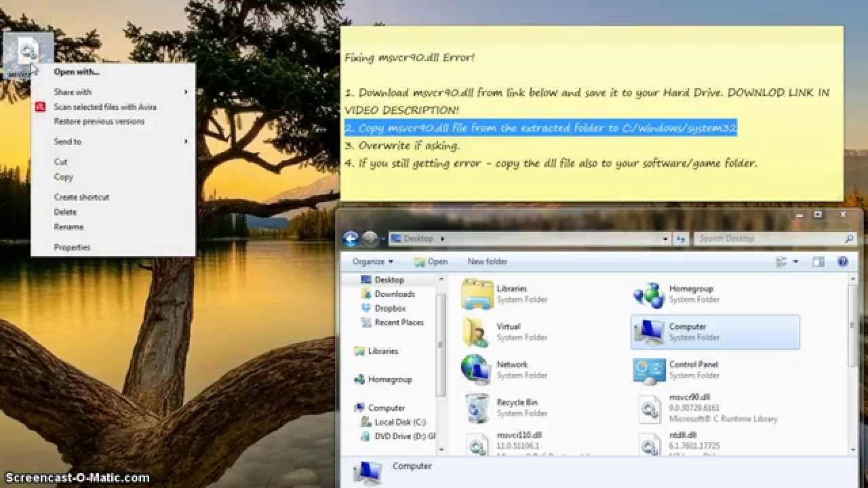868x488 pixels.
Task: Select Dropbox in navigation pane
Action: point(390,308)
